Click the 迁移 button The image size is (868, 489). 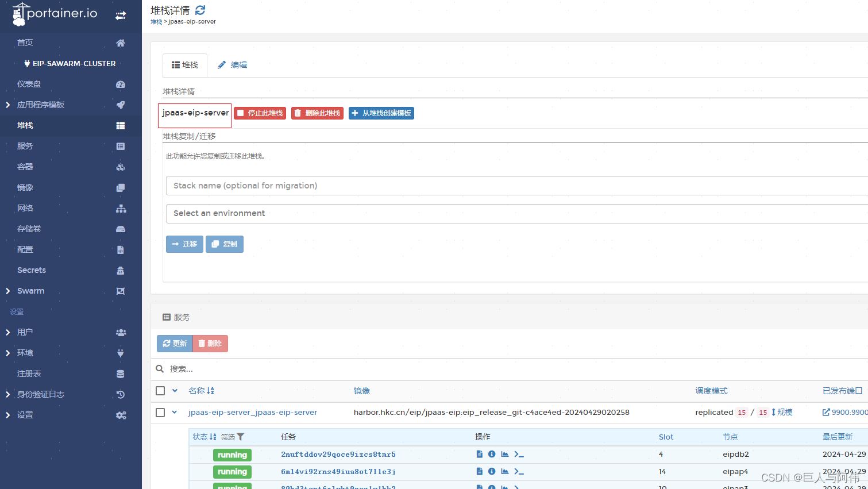184,244
